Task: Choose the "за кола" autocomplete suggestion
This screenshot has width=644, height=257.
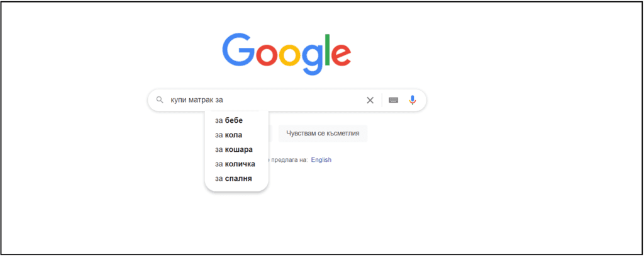Action: tap(229, 135)
